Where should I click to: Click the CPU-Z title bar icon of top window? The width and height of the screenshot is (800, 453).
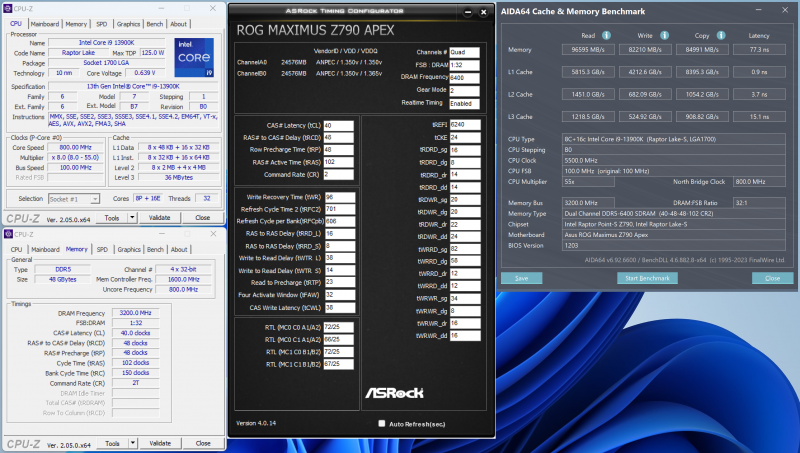tap(7, 7)
